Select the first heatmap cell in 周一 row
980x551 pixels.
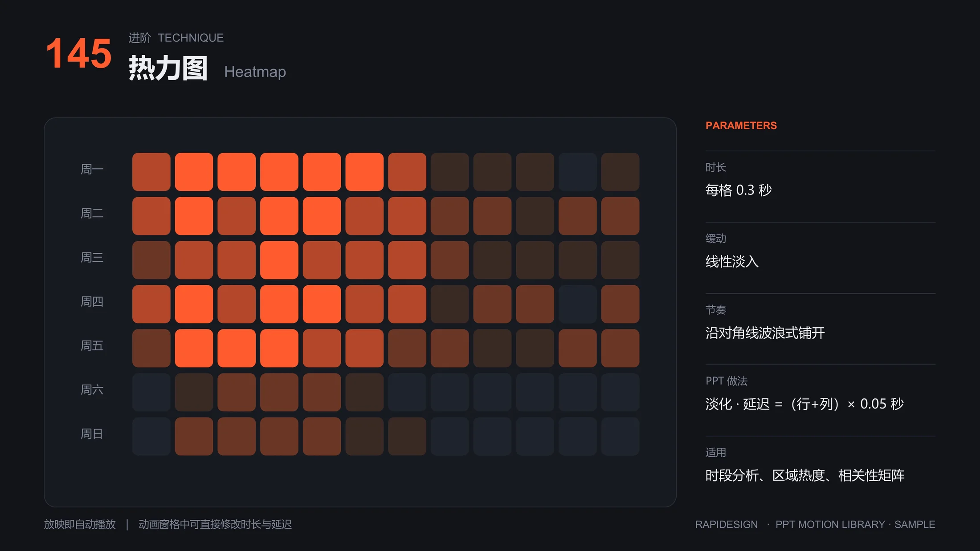click(x=151, y=172)
